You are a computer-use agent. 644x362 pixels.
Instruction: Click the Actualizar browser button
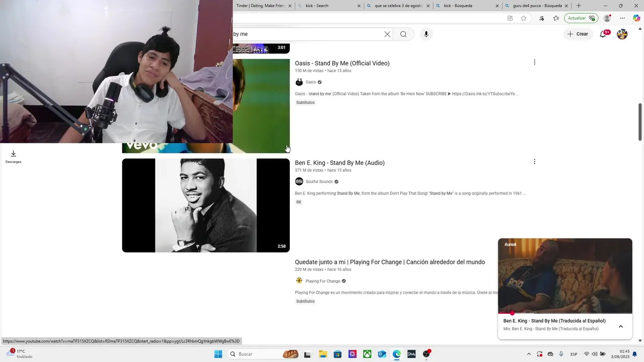(581, 18)
